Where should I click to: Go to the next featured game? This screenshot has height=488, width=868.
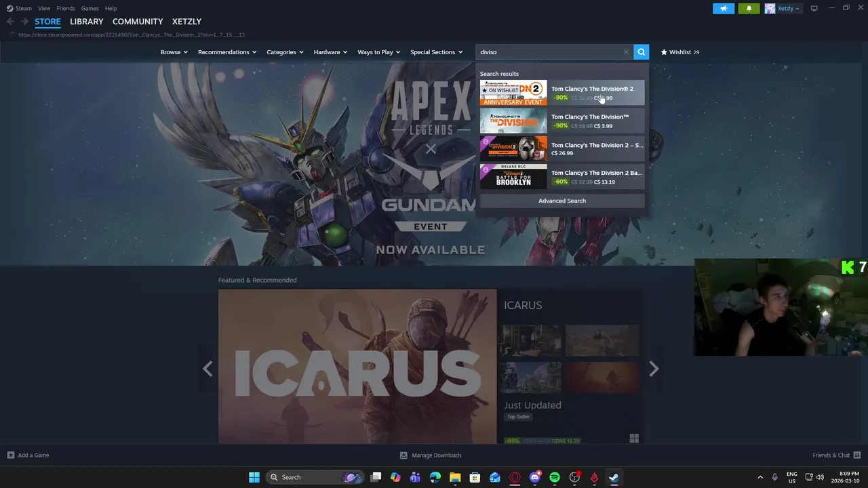[x=653, y=369]
